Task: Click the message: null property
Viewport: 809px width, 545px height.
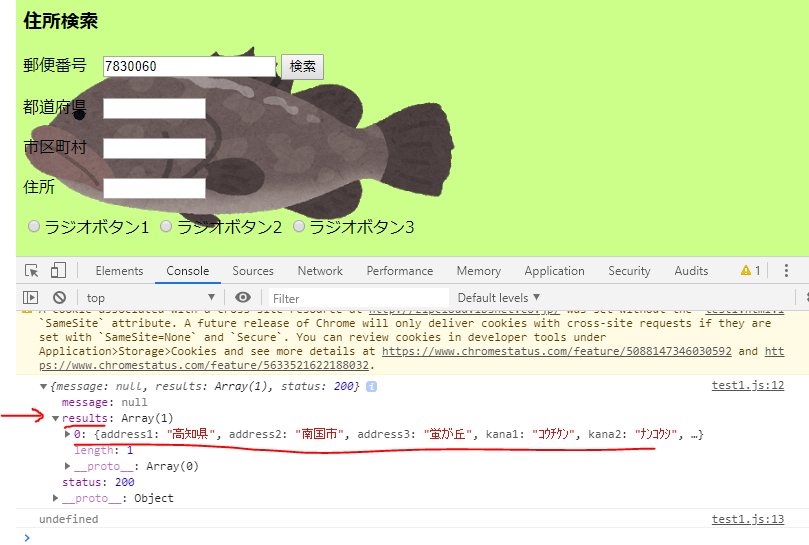Action: (x=104, y=402)
